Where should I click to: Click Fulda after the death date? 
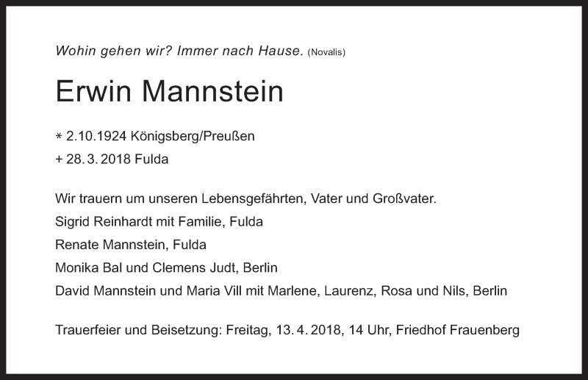151,159
